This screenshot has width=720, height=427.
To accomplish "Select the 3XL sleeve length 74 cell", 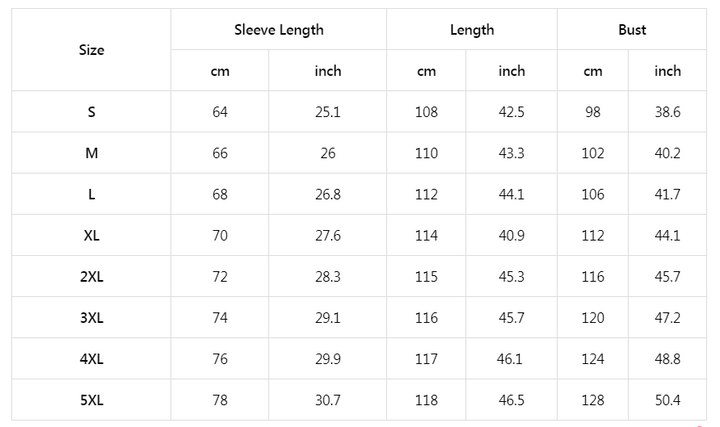I will pyautogui.click(x=220, y=318).
